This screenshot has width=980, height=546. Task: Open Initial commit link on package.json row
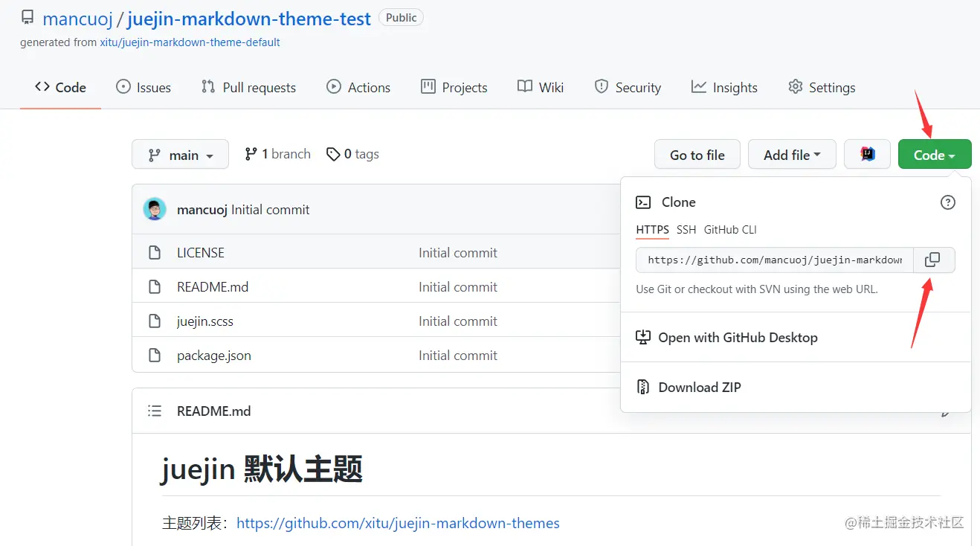458,356
